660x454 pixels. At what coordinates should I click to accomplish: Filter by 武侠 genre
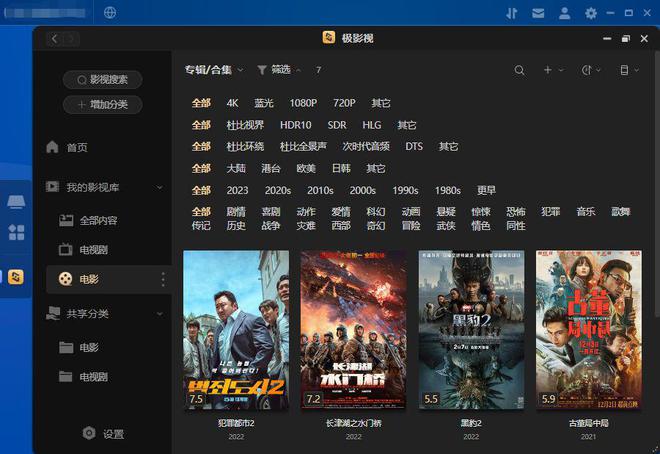tap(446, 226)
